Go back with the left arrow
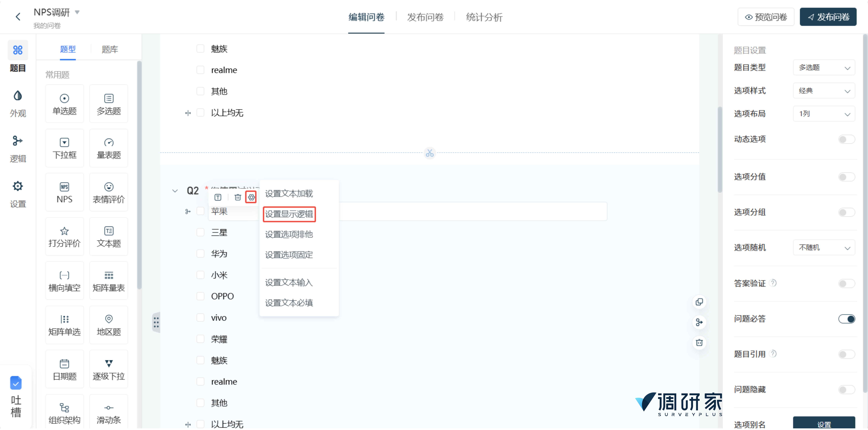This screenshot has width=868, height=430. pyautogui.click(x=18, y=17)
